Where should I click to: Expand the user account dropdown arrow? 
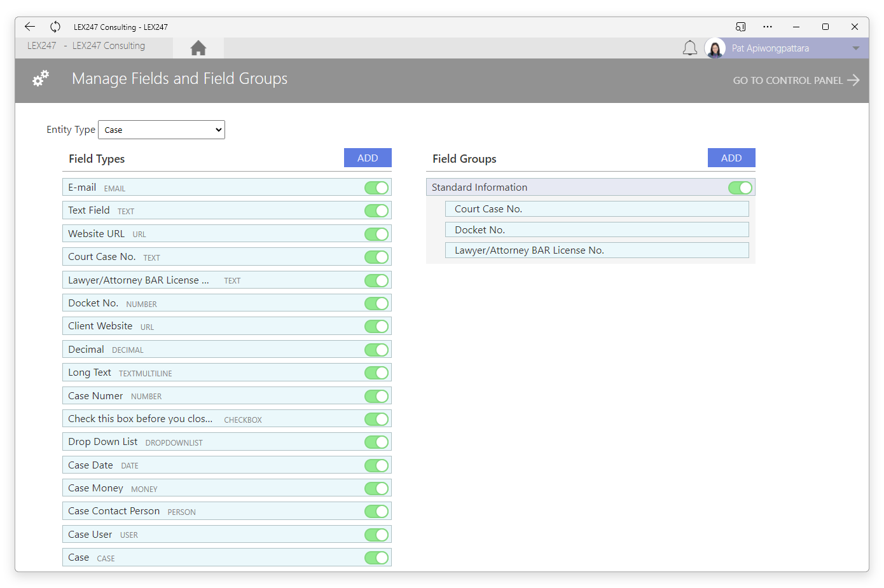855,48
